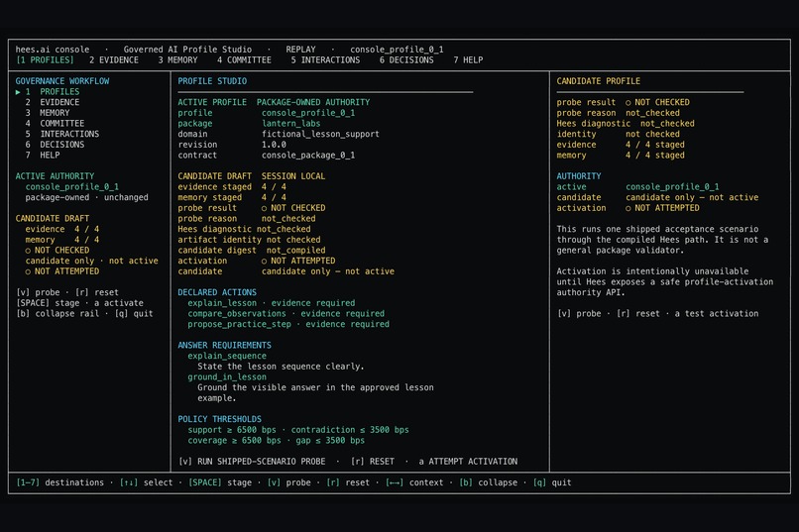Click hees.ai console title
The image size is (799, 532).
click(x=53, y=50)
